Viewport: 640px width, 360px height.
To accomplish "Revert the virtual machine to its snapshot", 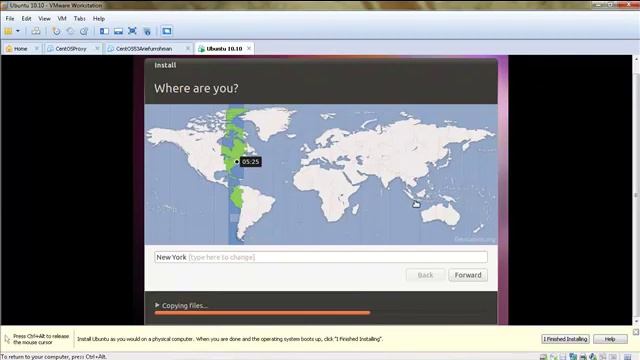I will (70, 31).
